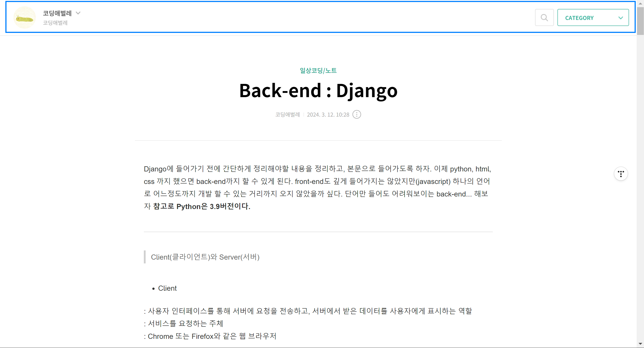
Task: Click the 코딩애벌레 blog title in header
Action: point(57,13)
